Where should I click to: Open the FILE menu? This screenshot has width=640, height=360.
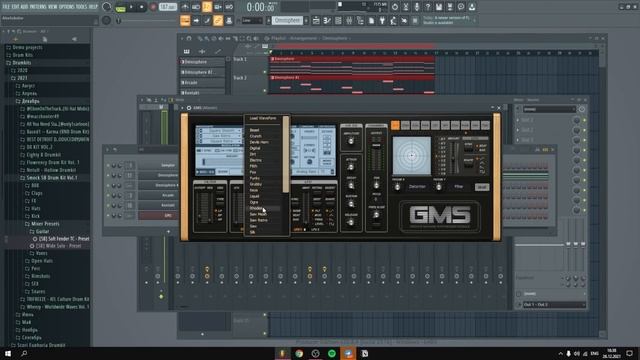point(7,7)
